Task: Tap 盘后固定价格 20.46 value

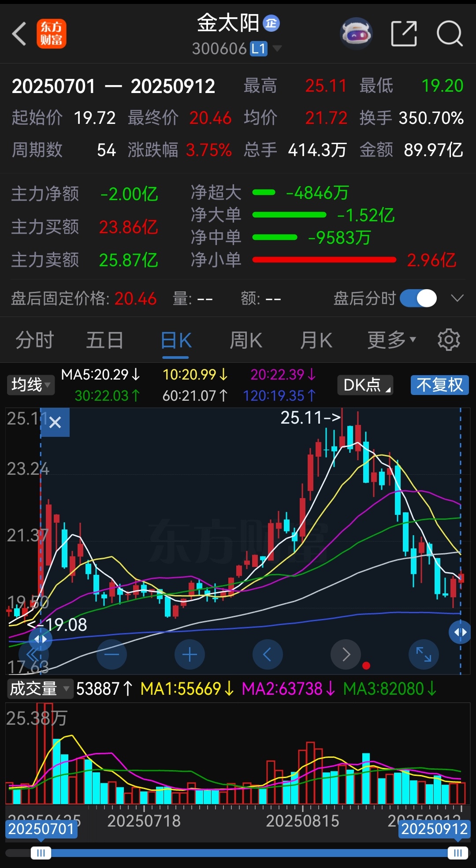Action: 136,299
